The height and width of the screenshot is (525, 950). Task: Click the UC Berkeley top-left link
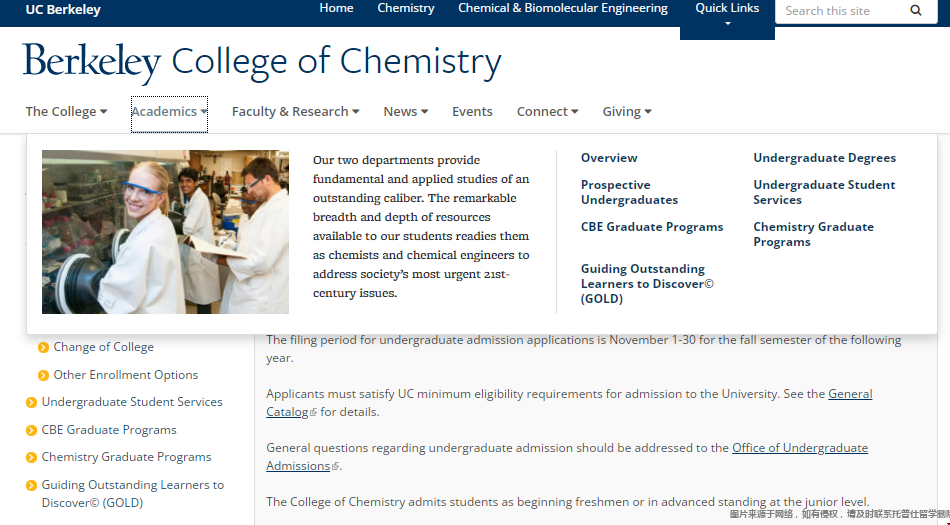[x=63, y=10]
